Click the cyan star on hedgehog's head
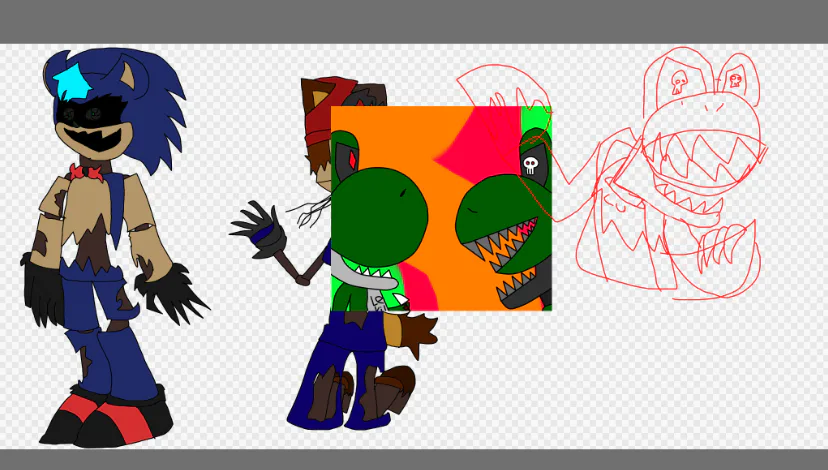Viewport: 828px width, 470px height. click(x=73, y=82)
